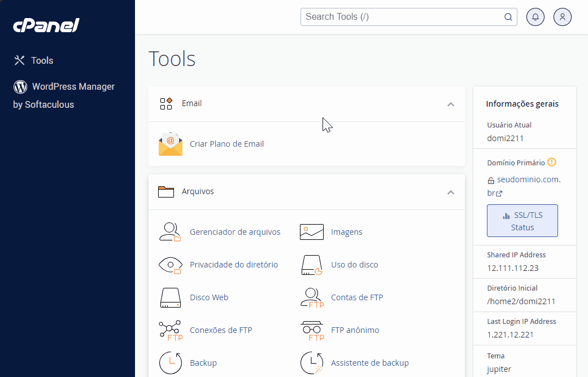Click the Uso do disco icon

pyautogui.click(x=312, y=265)
